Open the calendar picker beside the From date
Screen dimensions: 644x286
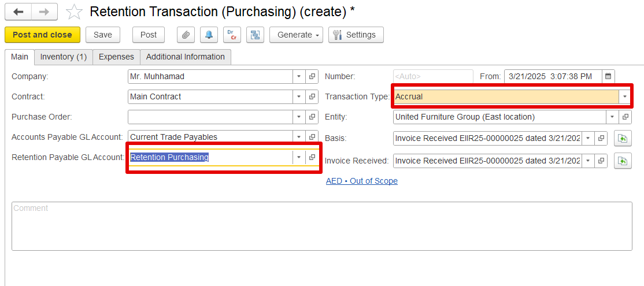tap(608, 76)
